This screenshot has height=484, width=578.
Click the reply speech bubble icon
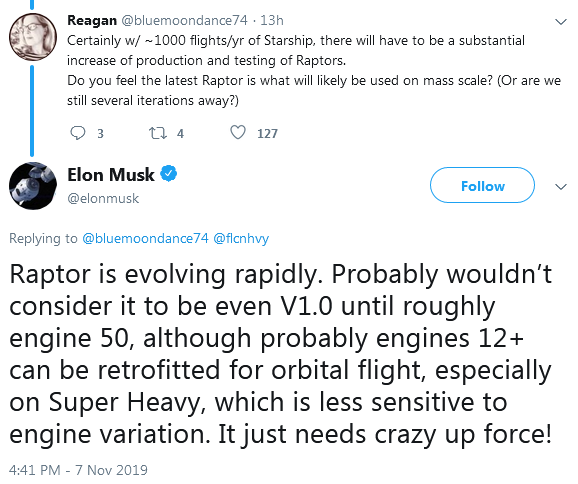(x=78, y=133)
